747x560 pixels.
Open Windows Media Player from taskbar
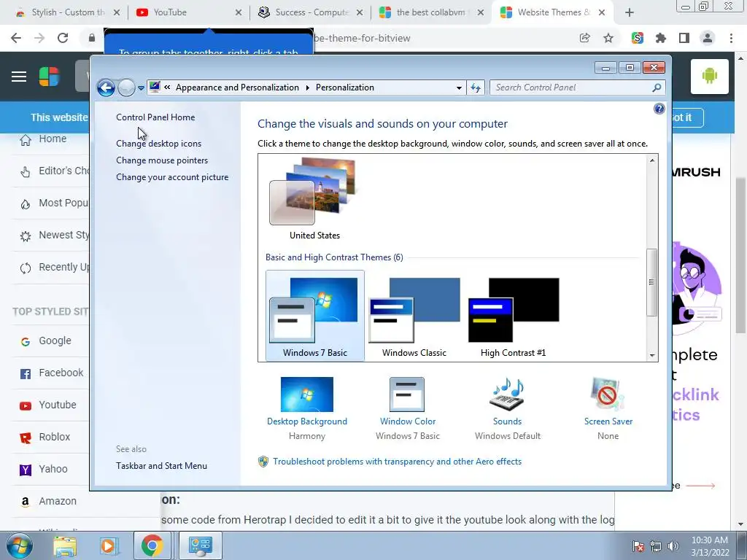(108, 545)
